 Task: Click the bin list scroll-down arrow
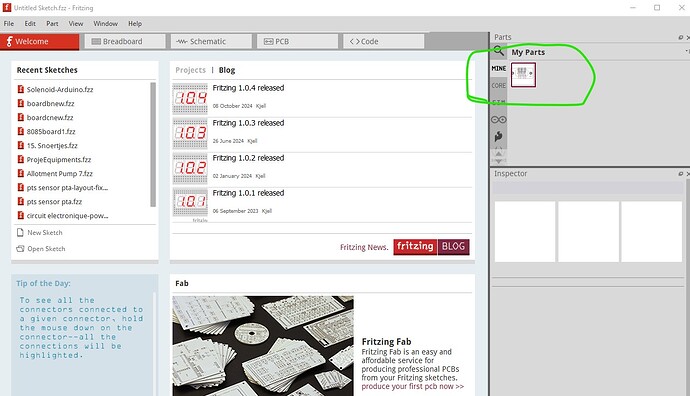[x=499, y=161]
